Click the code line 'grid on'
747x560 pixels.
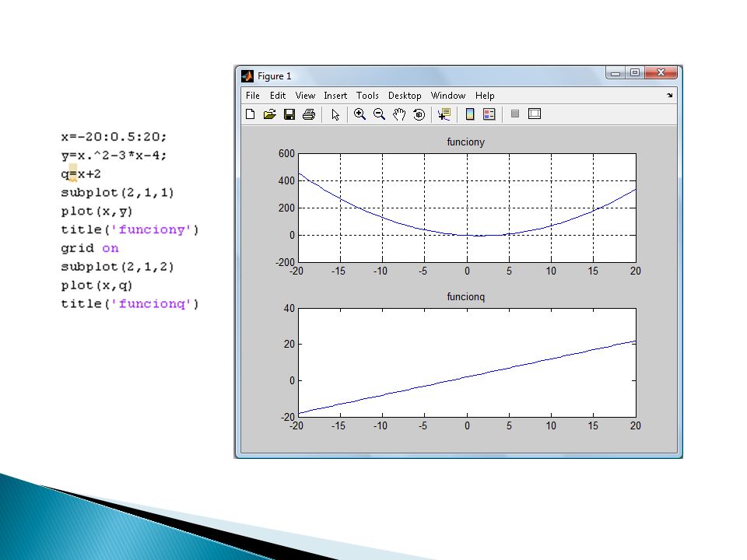89,248
